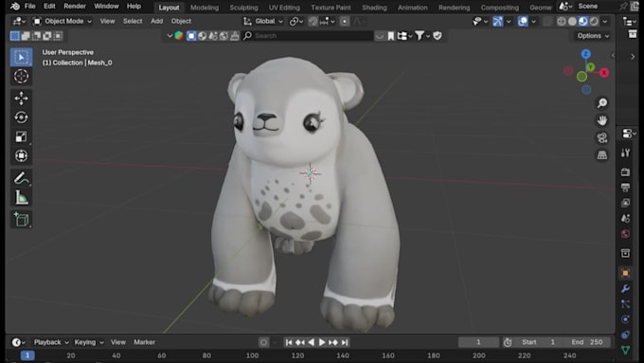Switch perspective/orthographic grid icon
Viewport: 644px width, 363px height.
click(x=602, y=155)
